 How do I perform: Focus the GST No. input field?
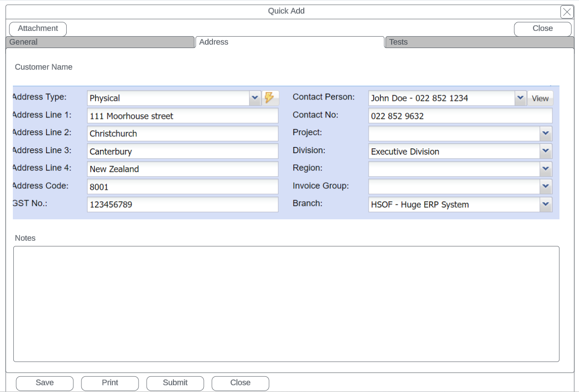tap(182, 205)
